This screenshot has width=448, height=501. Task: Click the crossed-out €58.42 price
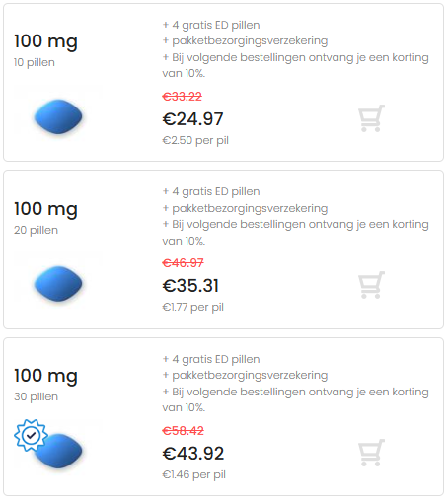pyautogui.click(x=183, y=430)
